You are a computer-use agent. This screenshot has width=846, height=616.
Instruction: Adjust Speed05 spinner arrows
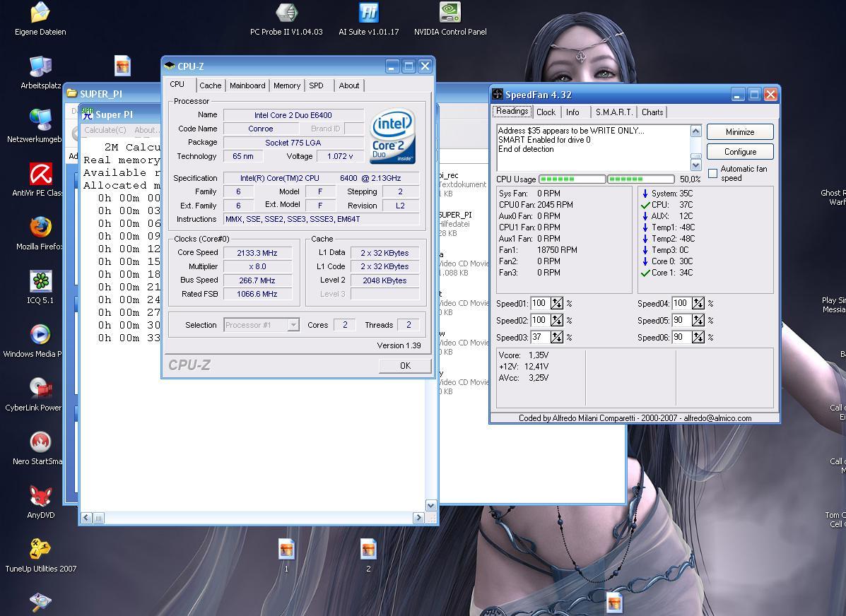point(698,321)
